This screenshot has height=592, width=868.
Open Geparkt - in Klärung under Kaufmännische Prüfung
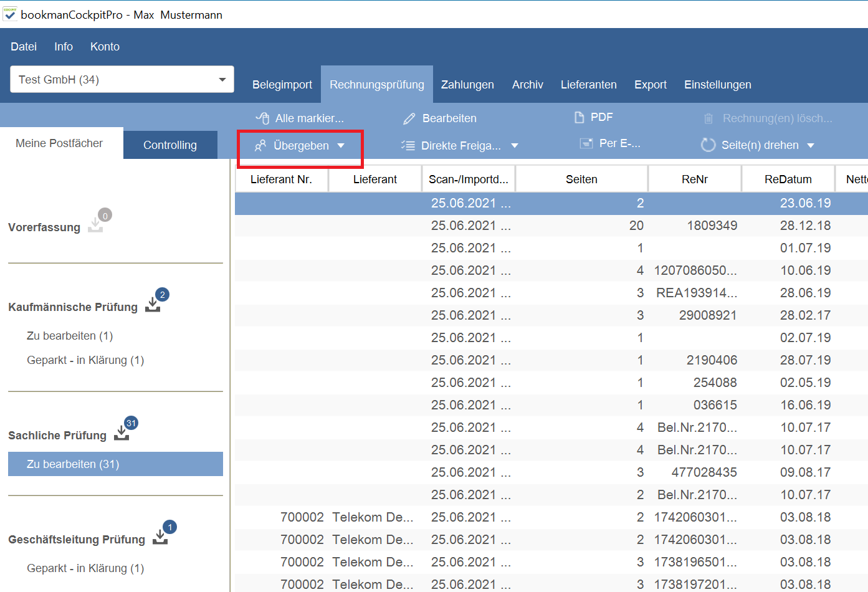tap(85, 360)
